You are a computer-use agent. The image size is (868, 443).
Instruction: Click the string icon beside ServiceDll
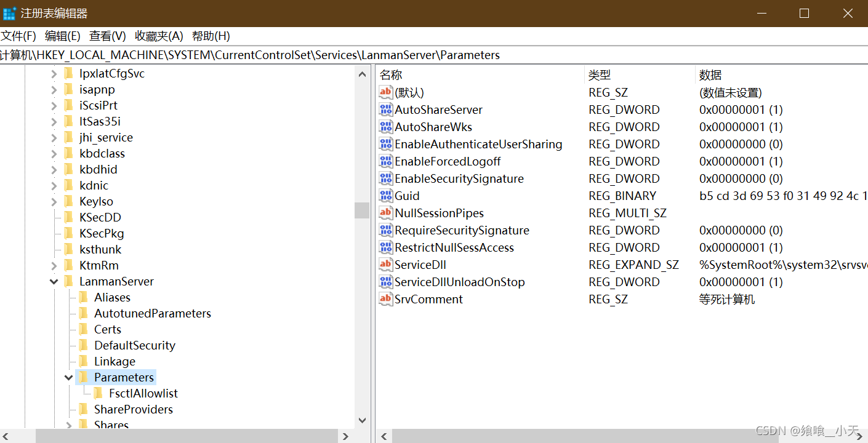(x=386, y=265)
